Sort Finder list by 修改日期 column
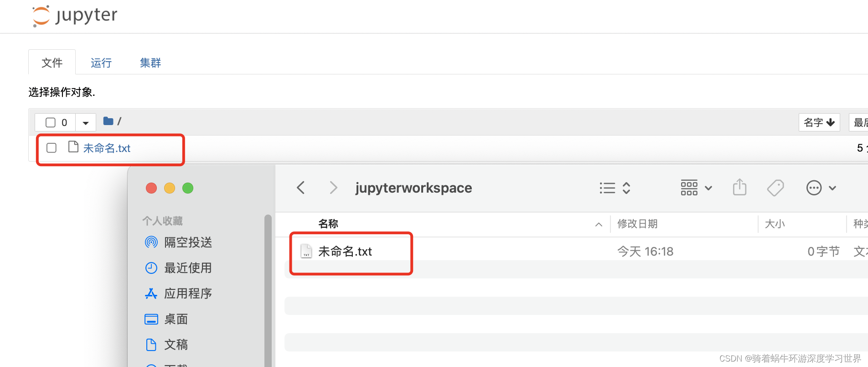868x367 pixels. coord(637,224)
